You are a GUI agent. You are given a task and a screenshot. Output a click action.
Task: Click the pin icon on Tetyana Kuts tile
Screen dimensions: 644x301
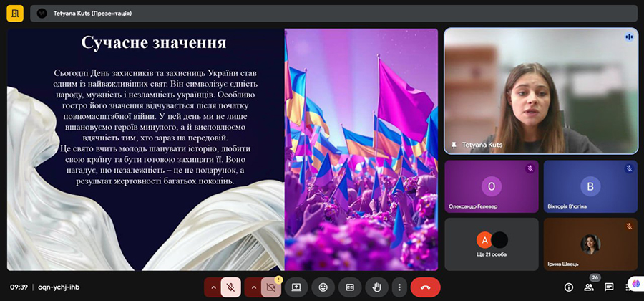454,145
